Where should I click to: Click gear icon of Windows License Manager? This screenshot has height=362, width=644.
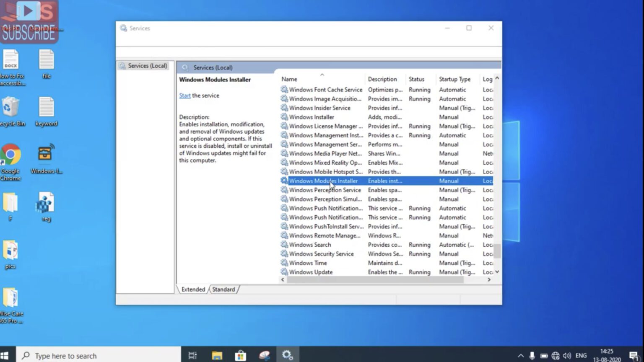[x=284, y=126]
